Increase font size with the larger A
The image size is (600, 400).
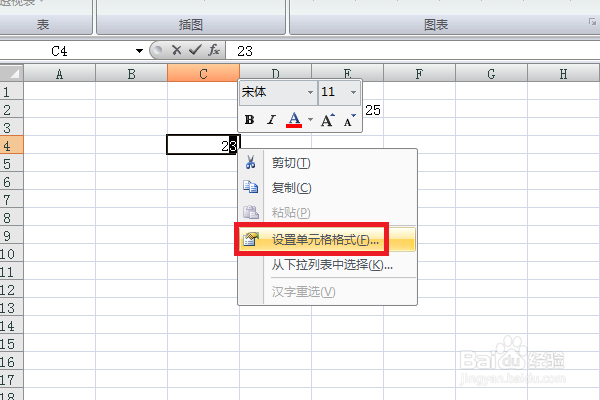point(328,120)
